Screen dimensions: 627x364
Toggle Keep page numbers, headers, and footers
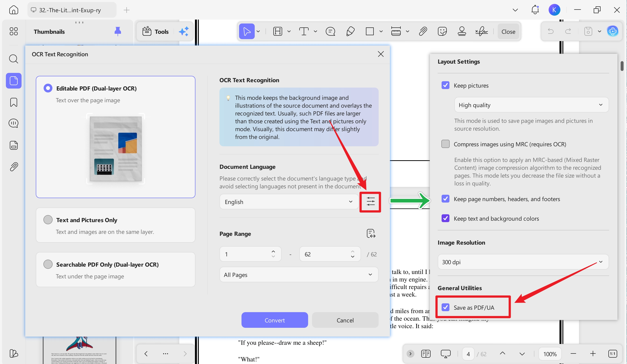tap(445, 199)
